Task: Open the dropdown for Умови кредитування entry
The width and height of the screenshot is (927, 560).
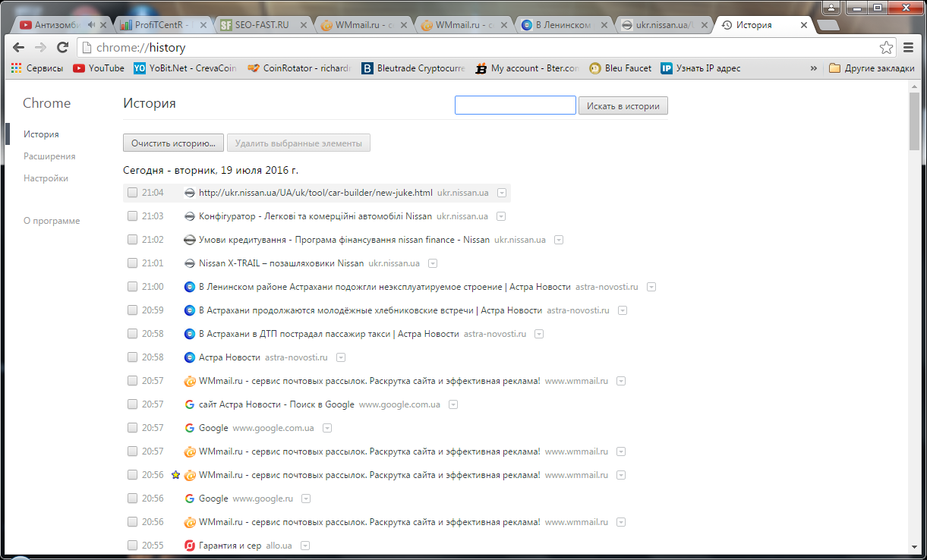Action: (559, 240)
